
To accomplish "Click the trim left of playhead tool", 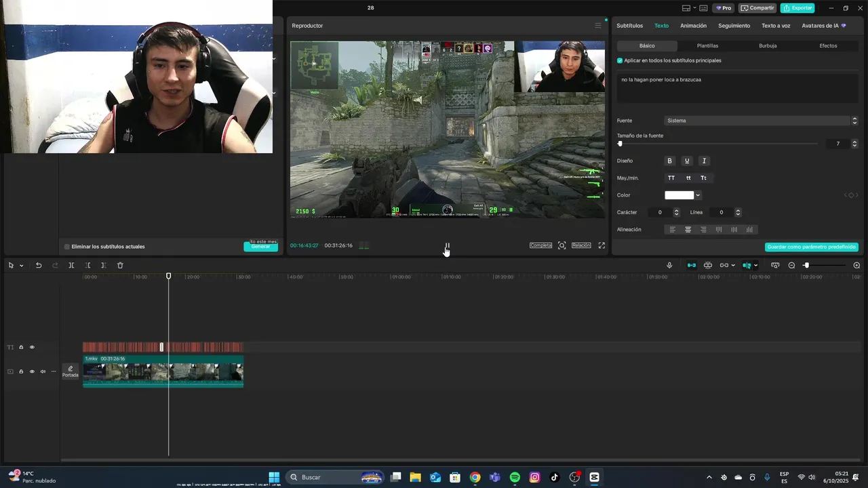I will pyautogui.click(x=87, y=265).
